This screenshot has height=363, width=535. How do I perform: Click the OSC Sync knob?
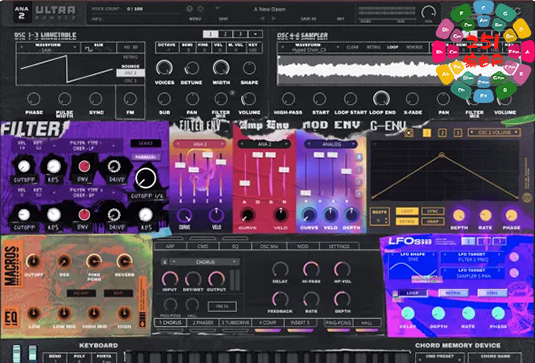click(x=96, y=99)
